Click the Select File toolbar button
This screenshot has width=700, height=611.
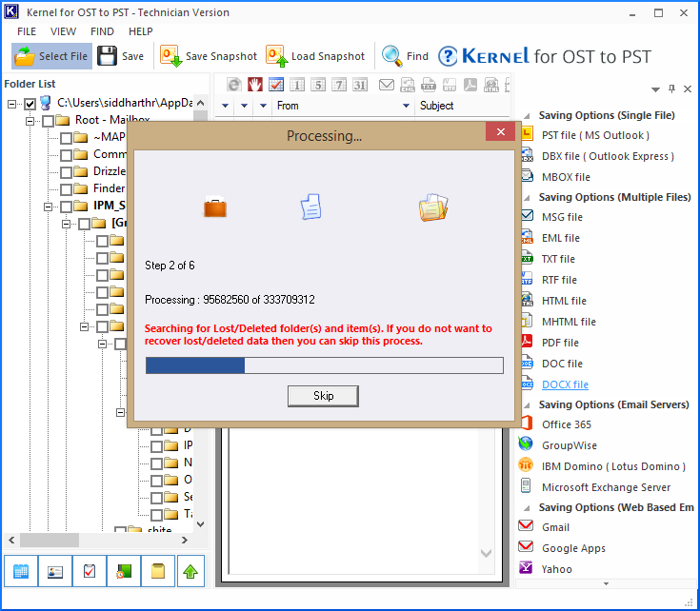point(51,56)
